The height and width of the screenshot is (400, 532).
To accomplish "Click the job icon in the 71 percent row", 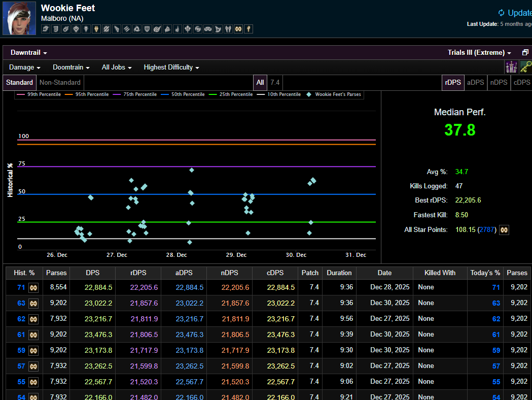I will [x=33, y=287].
